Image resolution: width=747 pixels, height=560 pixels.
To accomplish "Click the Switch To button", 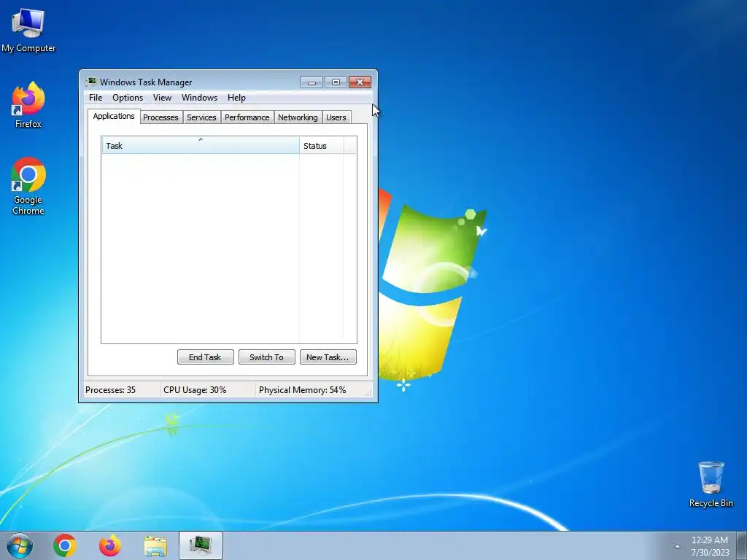I will pos(267,357).
